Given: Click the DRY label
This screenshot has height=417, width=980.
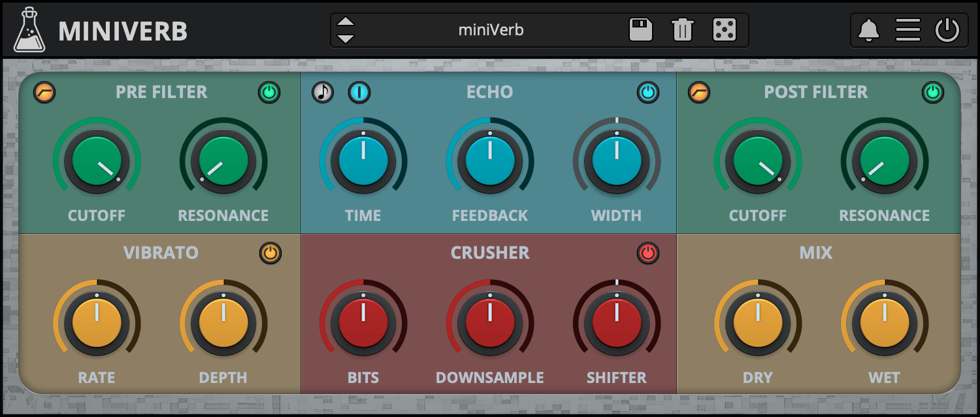Looking at the screenshot, I should click(x=758, y=378).
